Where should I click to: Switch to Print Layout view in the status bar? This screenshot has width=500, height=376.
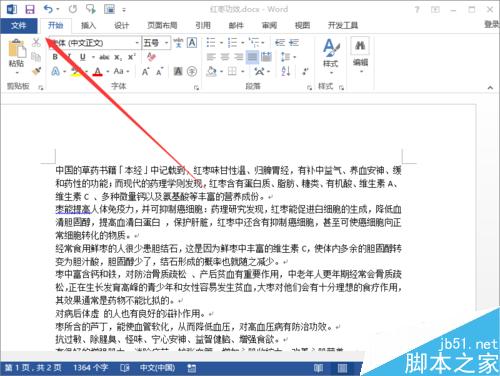pos(342,368)
